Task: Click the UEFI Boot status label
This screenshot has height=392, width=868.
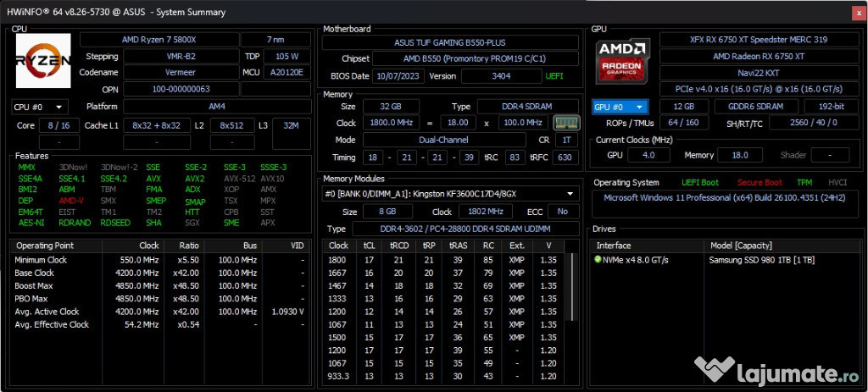Action: click(700, 183)
